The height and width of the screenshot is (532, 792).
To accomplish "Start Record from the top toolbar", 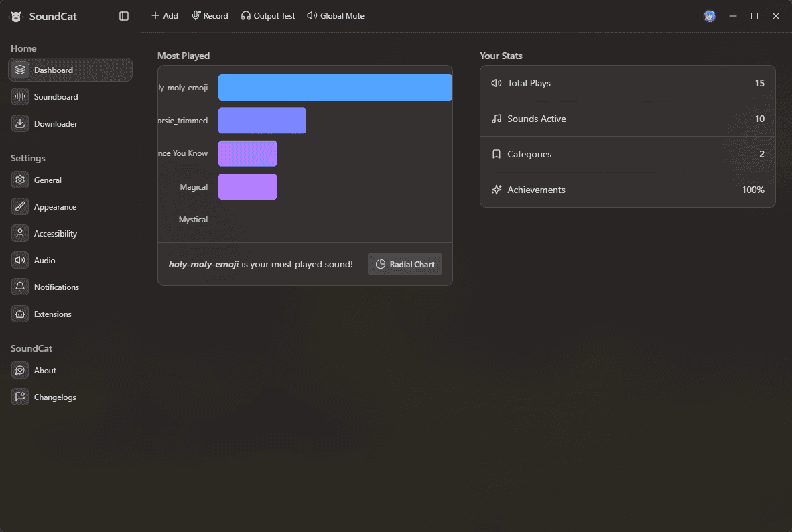I will [x=210, y=16].
